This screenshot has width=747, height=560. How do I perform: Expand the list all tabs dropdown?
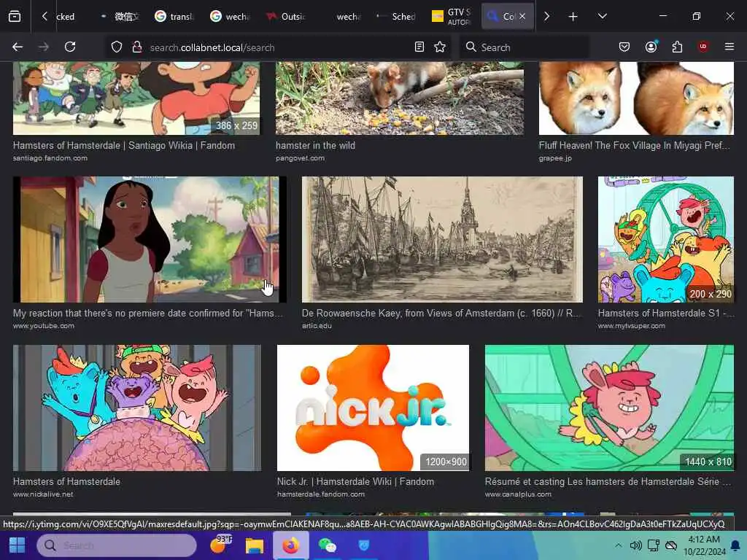click(602, 16)
